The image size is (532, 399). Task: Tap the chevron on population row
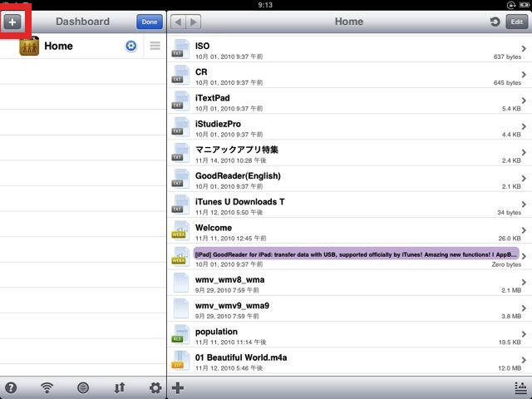click(x=524, y=334)
